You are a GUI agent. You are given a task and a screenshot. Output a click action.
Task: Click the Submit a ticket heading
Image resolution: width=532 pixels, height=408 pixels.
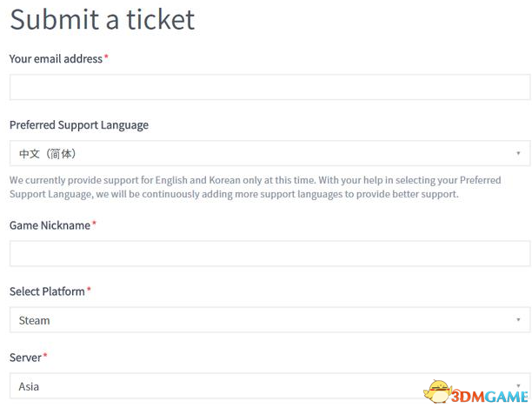(x=103, y=20)
